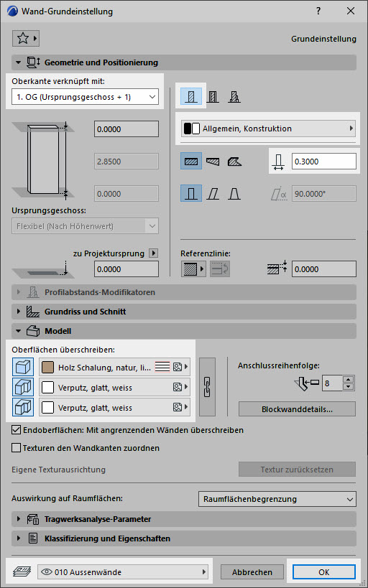Enable Texturen den Wandkanten zuordnen

click(16, 448)
